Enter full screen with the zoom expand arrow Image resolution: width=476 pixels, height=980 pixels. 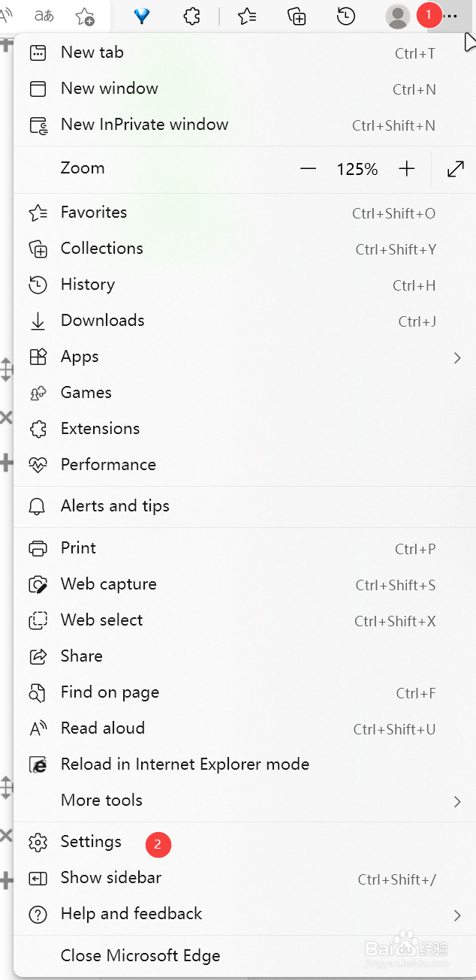(x=455, y=169)
